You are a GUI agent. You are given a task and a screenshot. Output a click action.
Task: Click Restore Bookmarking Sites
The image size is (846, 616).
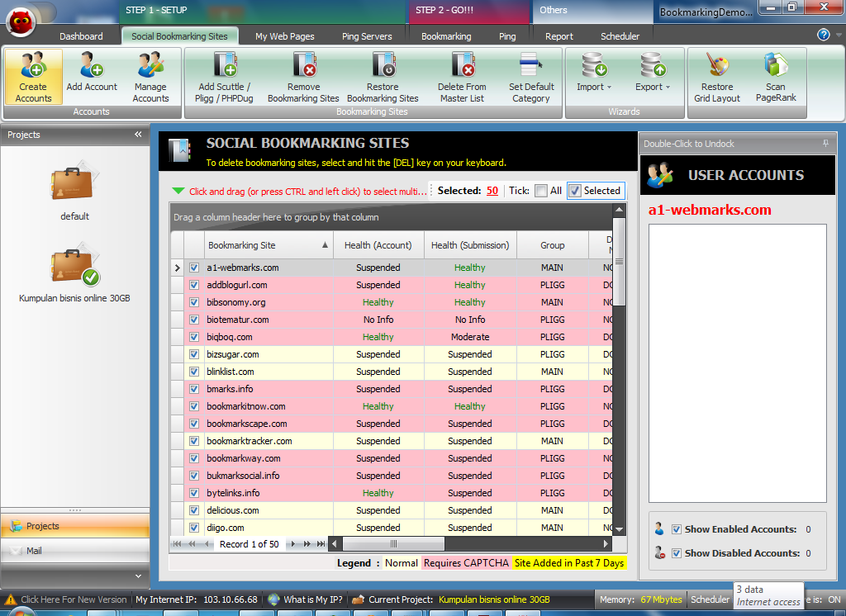coord(383,77)
